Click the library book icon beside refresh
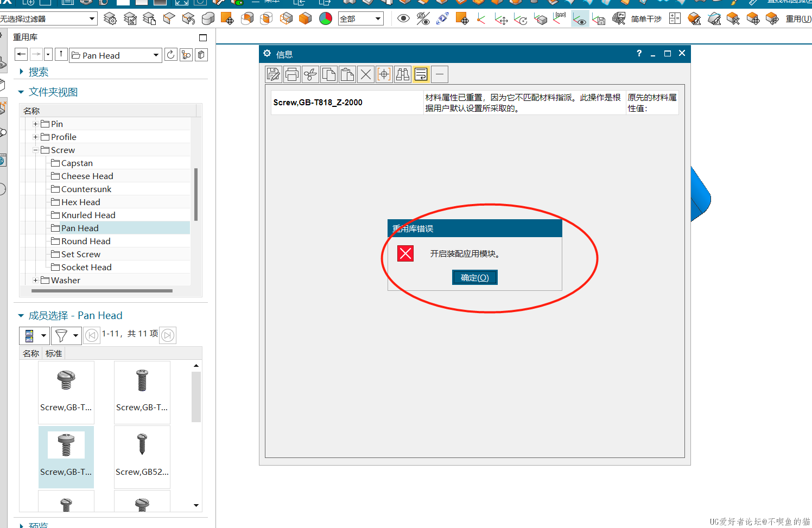Image resolution: width=812 pixels, height=528 pixels. pyautogui.click(x=201, y=55)
